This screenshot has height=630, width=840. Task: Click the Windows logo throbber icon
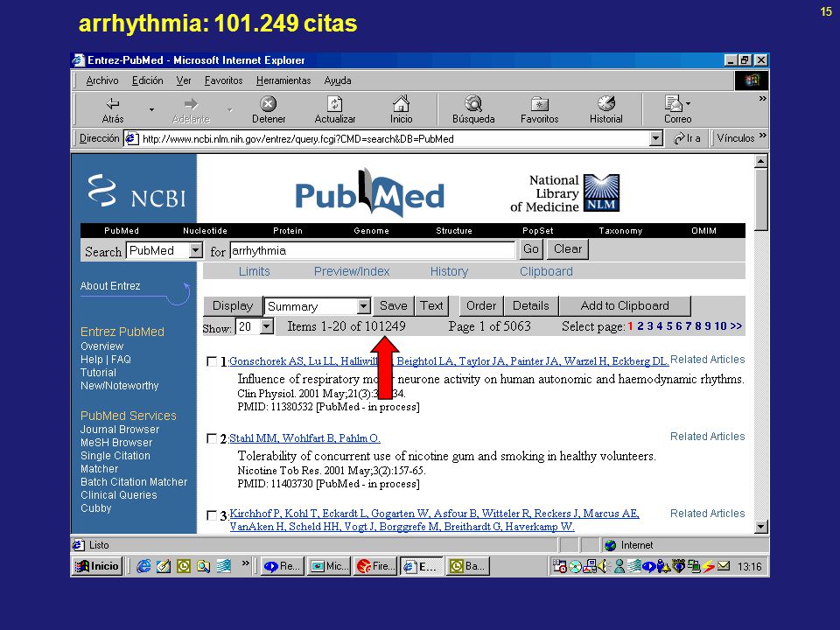[752, 80]
